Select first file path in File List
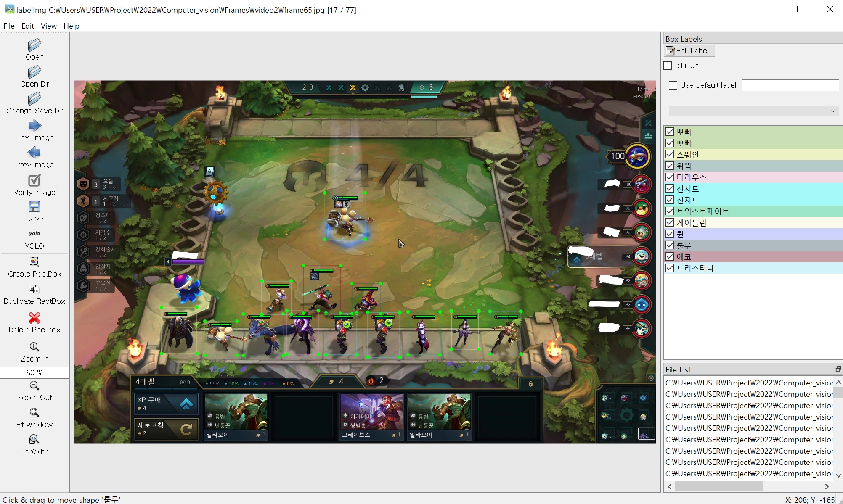 [749, 383]
